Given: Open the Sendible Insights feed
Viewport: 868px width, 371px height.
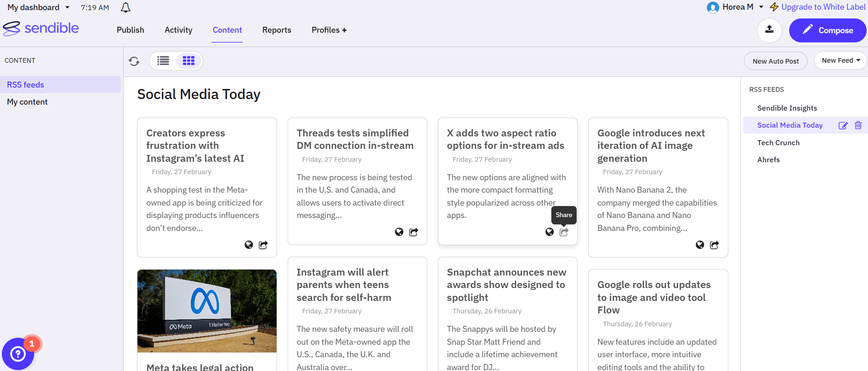Looking at the screenshot, I should (787, 108).
